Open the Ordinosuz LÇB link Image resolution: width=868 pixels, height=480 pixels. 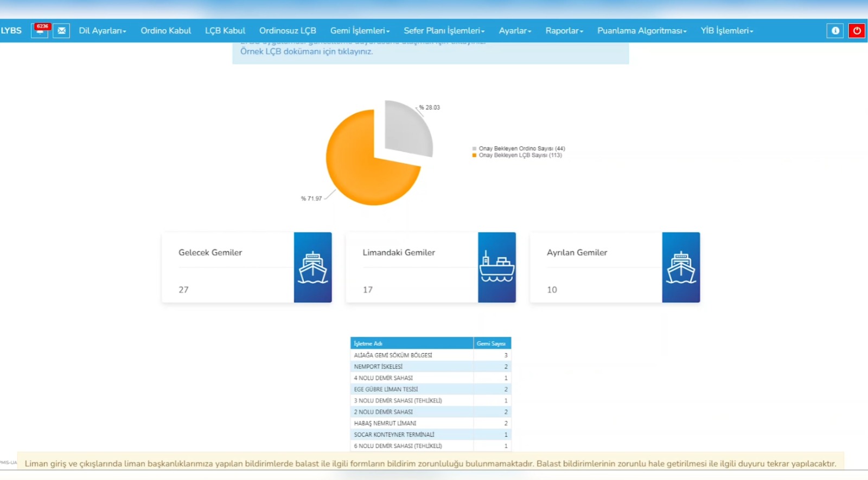point(288,31)
